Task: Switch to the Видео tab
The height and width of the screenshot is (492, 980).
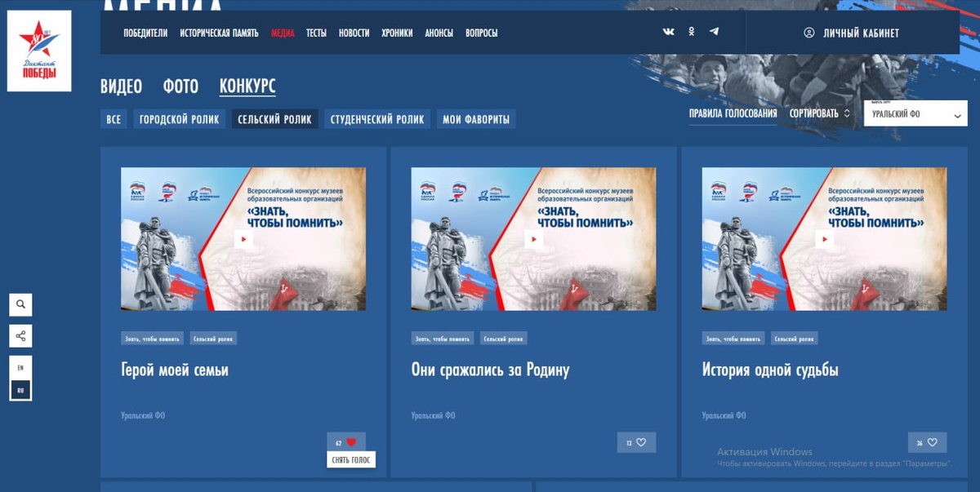Action: (x=121, y=86)
